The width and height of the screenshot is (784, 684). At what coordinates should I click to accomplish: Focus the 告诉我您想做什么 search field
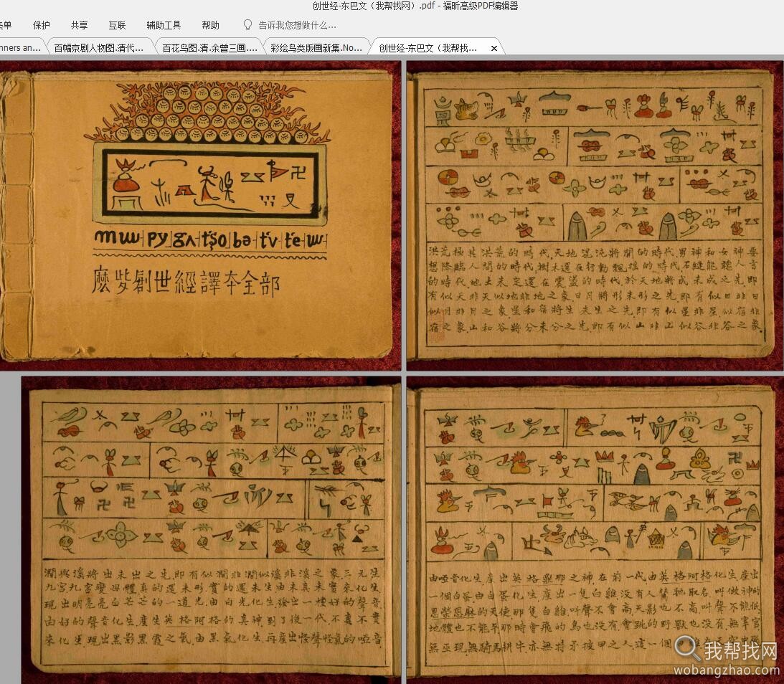pyautogui.click(x=297, y=25)
